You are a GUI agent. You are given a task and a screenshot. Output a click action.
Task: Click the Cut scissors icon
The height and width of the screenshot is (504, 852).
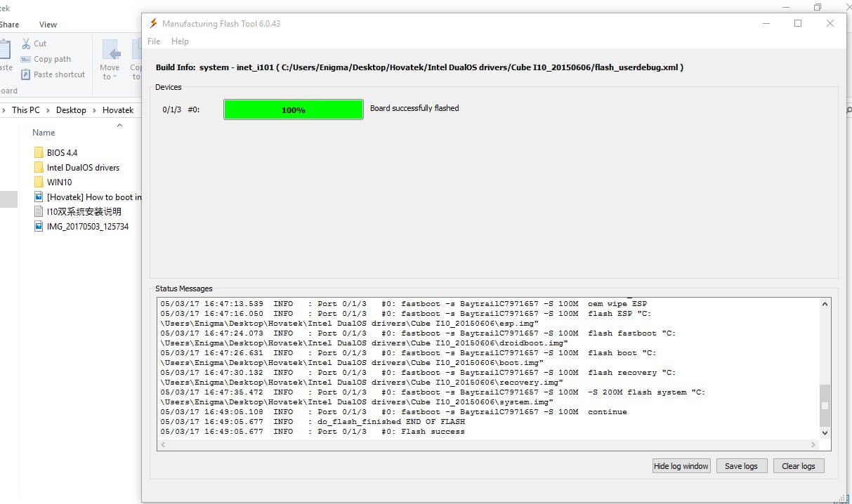coord(27,44)
